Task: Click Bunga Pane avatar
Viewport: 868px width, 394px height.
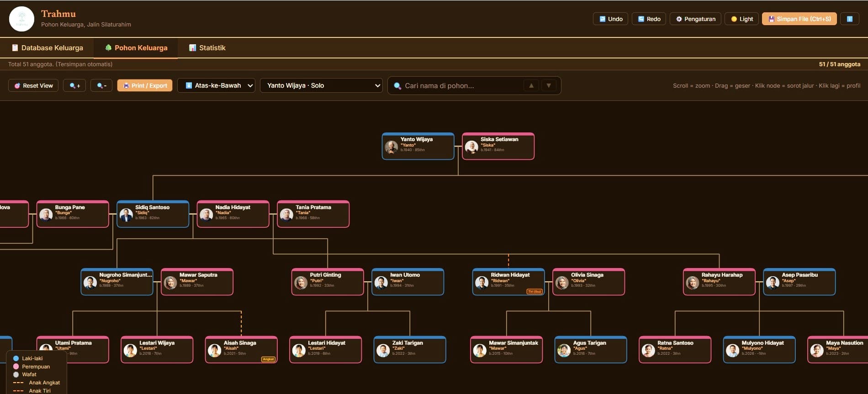Action: (x=46, y=215)
